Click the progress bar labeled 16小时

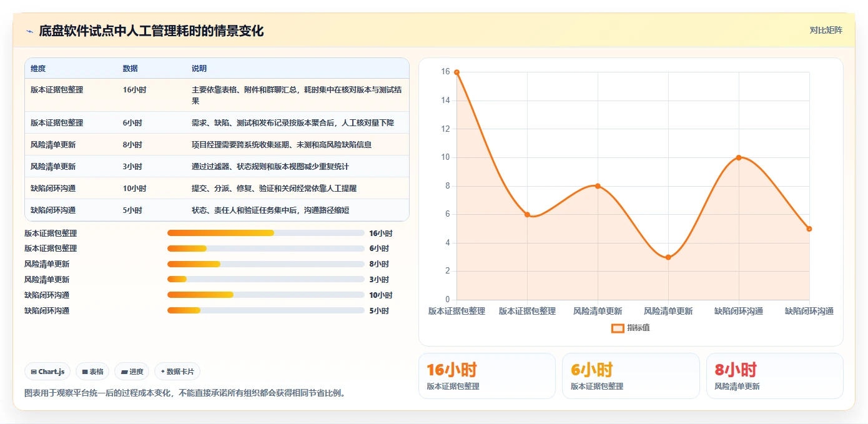266,233
